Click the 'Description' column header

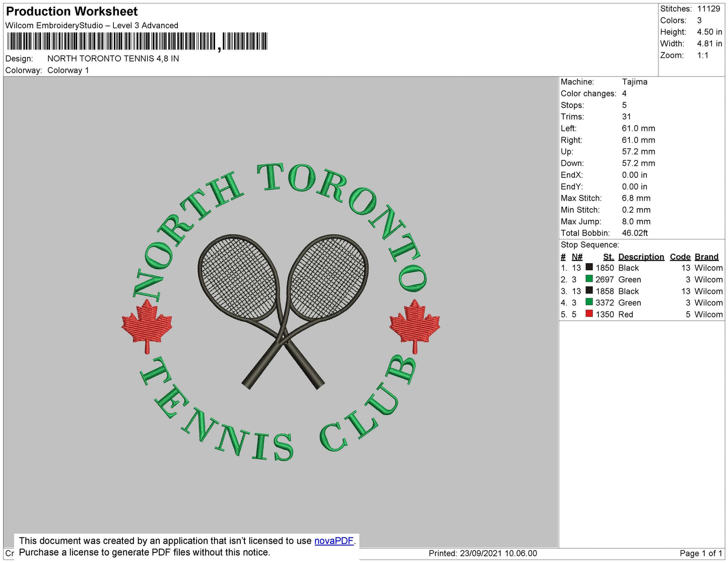pos(641,257)
